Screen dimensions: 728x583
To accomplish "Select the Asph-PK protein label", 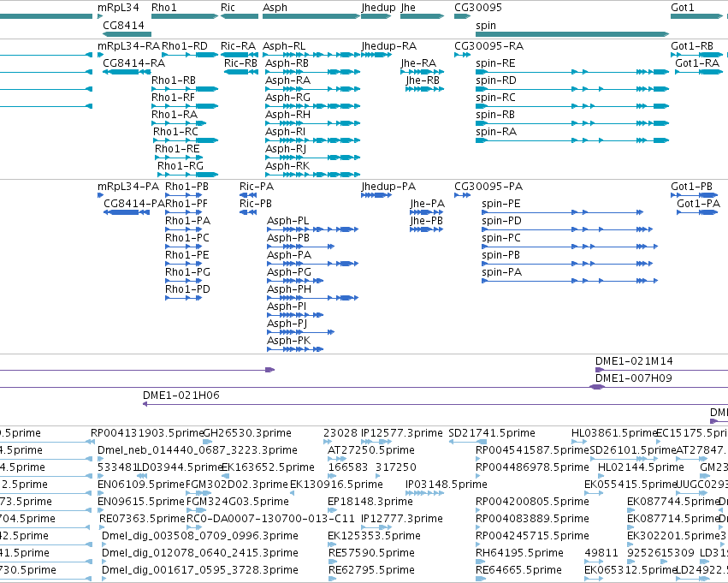I will point(289,341).
